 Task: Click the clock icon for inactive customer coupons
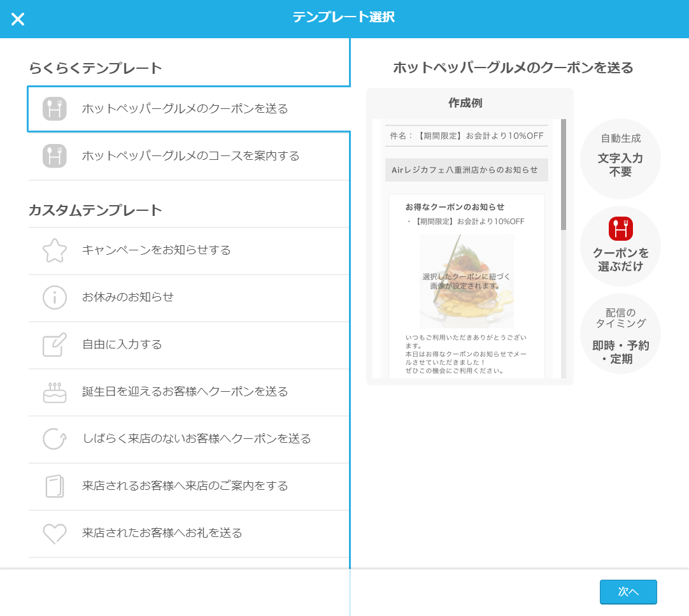tap(54, 440)
